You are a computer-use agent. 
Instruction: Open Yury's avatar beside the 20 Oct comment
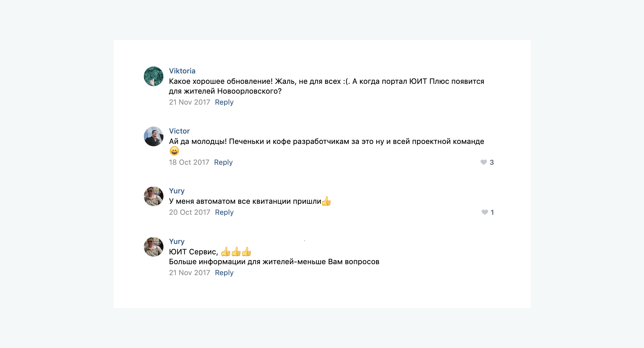[154, 196]
